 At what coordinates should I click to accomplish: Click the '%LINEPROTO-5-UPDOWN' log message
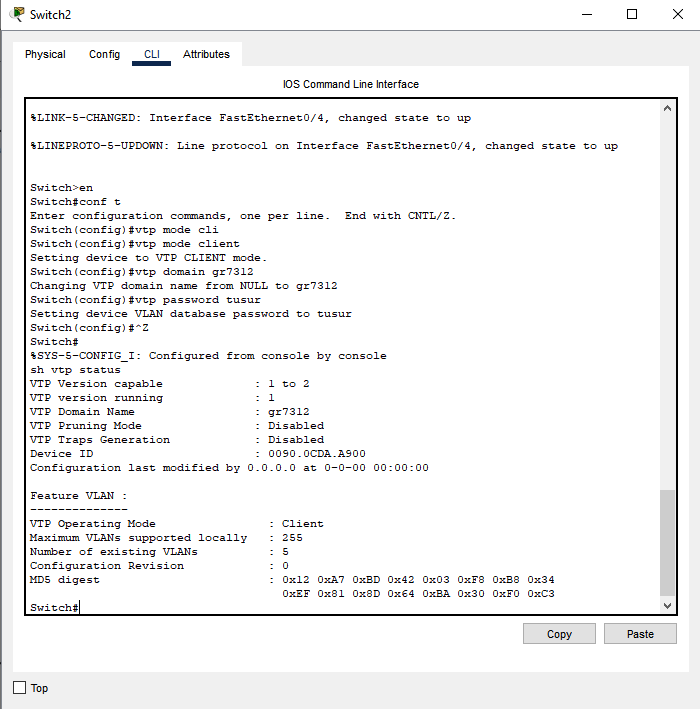click(324, 146)
